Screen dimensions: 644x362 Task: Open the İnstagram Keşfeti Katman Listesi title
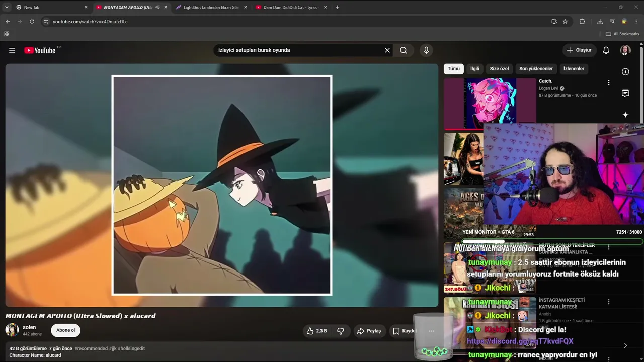coord(561,303)
